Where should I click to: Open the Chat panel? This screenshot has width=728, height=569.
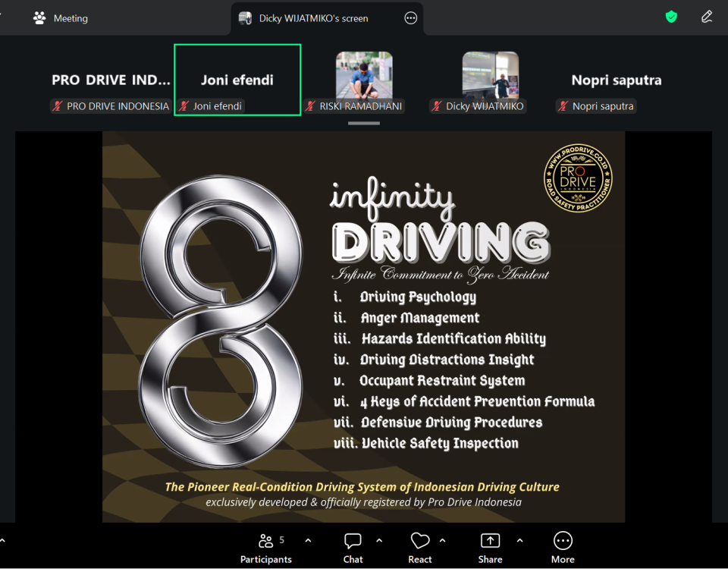coord(353,548)
